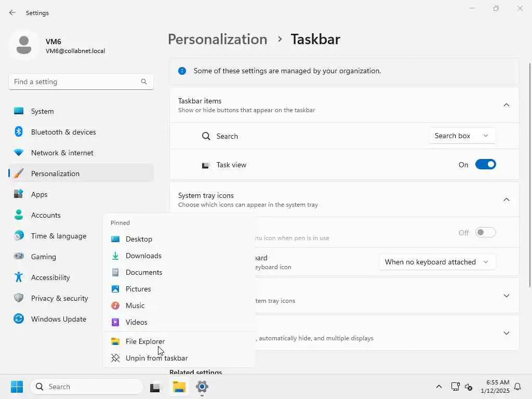Click the muted volume tray icon

tap(469, 387)
